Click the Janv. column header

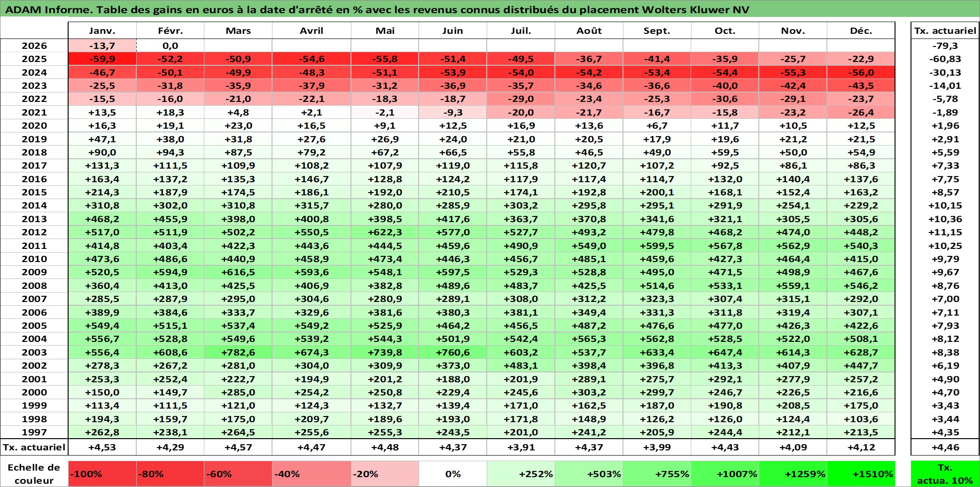[x=102, y=31]
